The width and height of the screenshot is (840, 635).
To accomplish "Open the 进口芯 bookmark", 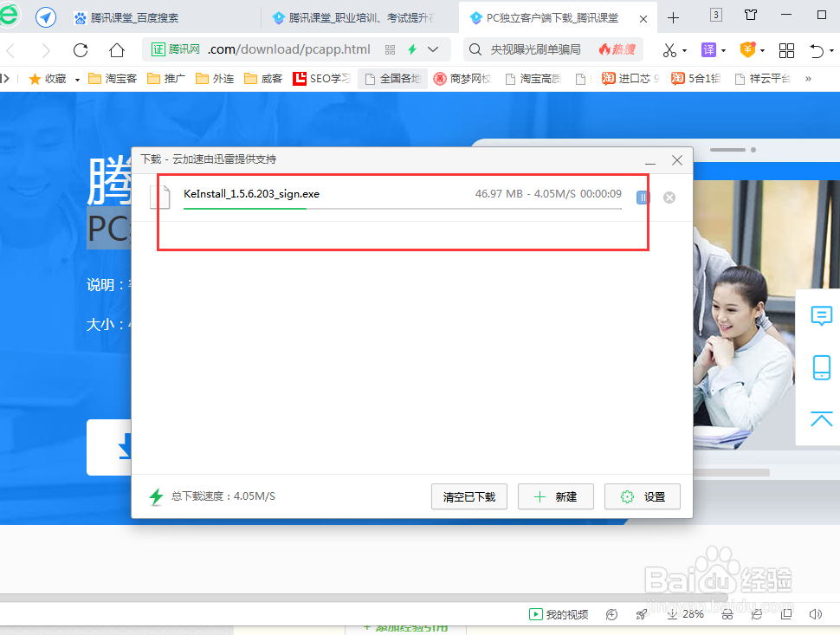I will point(630,79).
